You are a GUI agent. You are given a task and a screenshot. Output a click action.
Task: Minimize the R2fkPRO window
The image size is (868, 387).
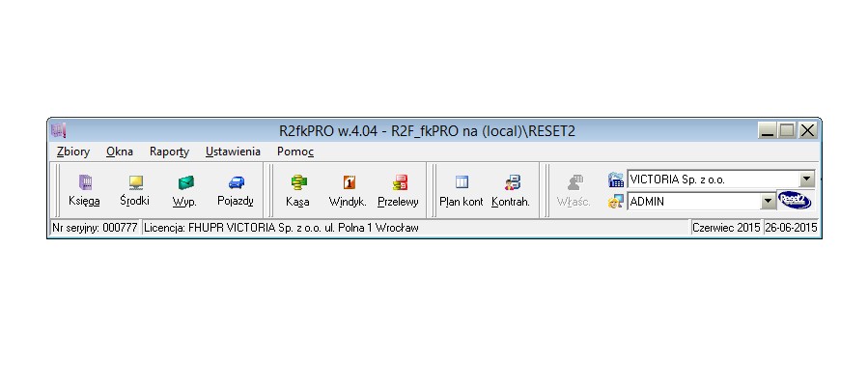point(768,130)
